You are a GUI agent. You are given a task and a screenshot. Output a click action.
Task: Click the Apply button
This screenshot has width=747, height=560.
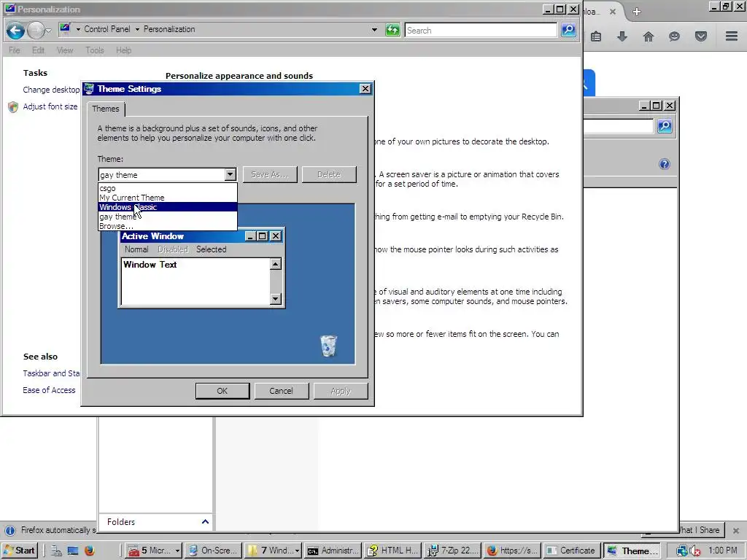point(340,391)
